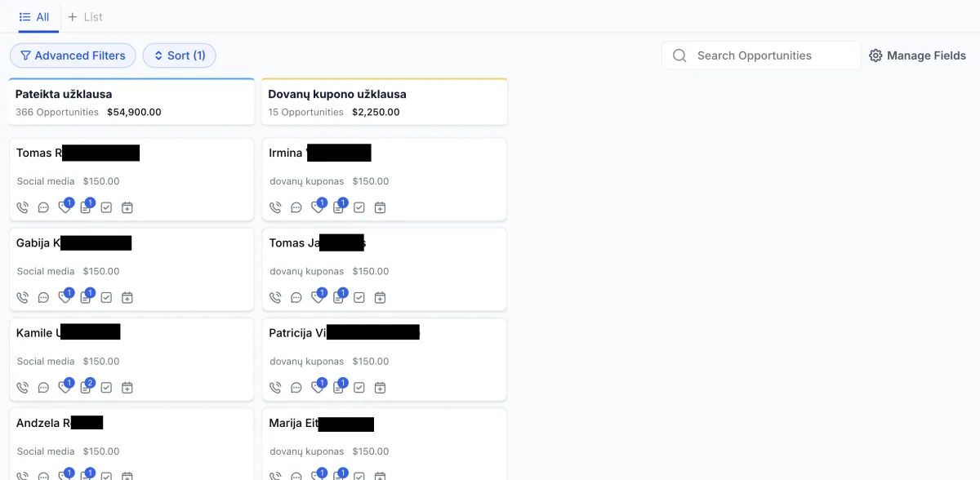The image size is (980, 480).
Task: Add an appointment on the Gabija K card
Action: pyautogui.click(x=127, y=297)
